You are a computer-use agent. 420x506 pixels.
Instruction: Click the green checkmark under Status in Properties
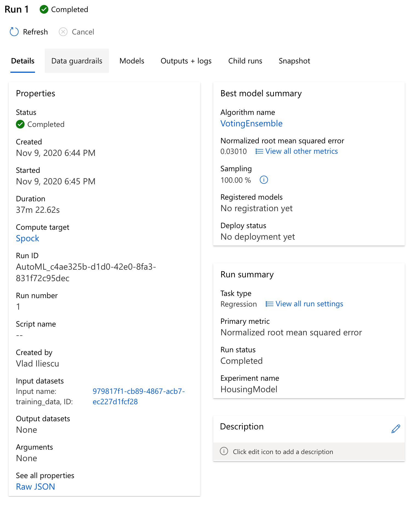click(20, 124)
